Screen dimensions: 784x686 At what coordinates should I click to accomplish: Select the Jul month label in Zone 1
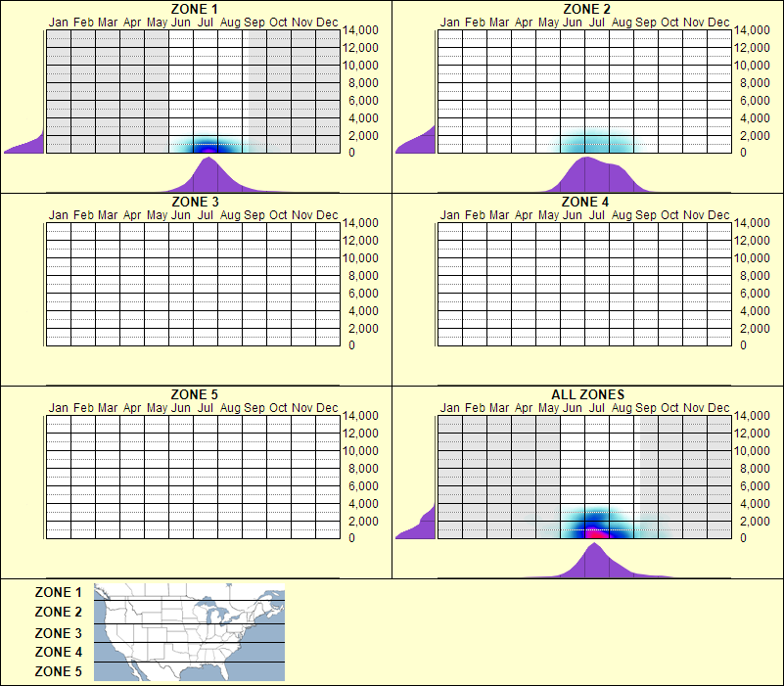(205, 22)
